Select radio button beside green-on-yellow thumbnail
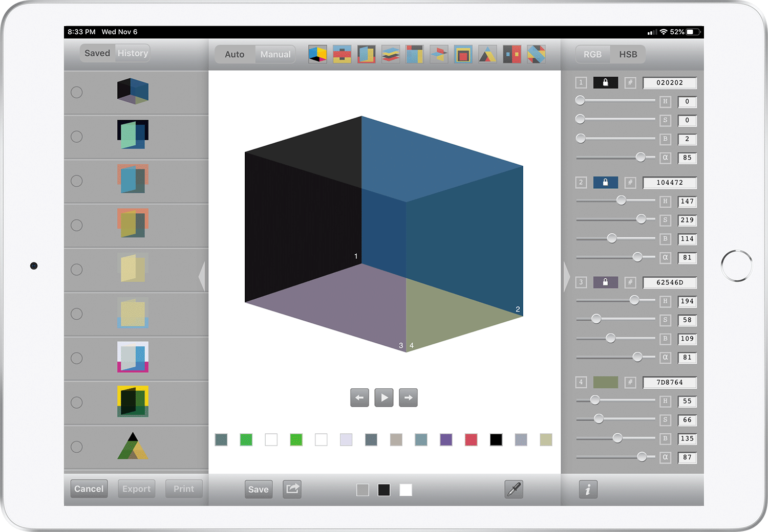The height and width of the screenshot is (532, 768). coord(76,402)
